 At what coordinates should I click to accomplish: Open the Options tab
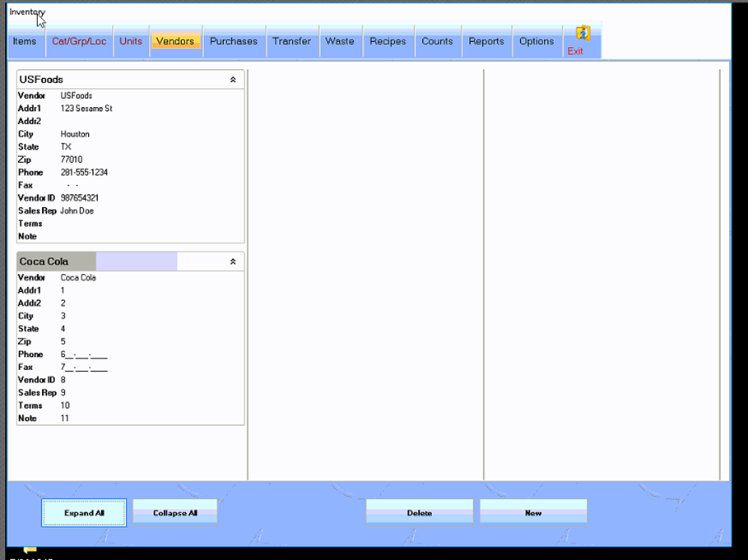(x=537, y=41)
